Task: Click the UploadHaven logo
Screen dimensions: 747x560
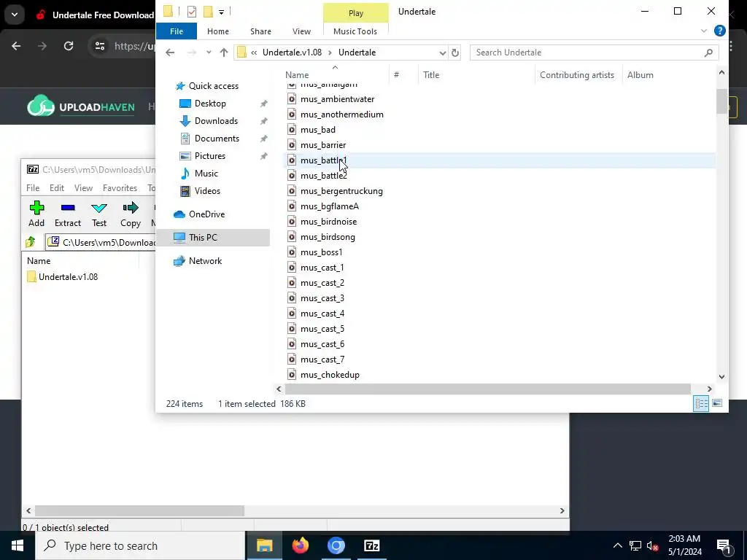Action: pyautogui.click(x=80, y=106)
